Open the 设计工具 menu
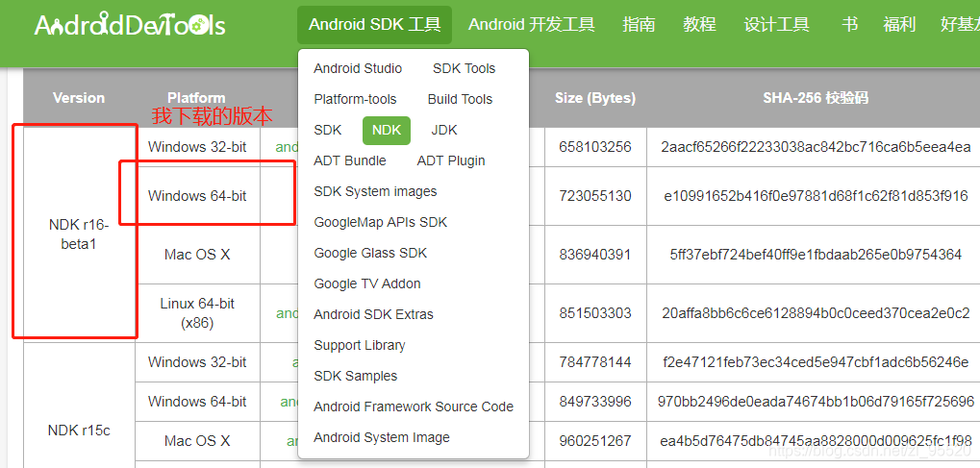The image size is (980, 468). coord(776,25)
